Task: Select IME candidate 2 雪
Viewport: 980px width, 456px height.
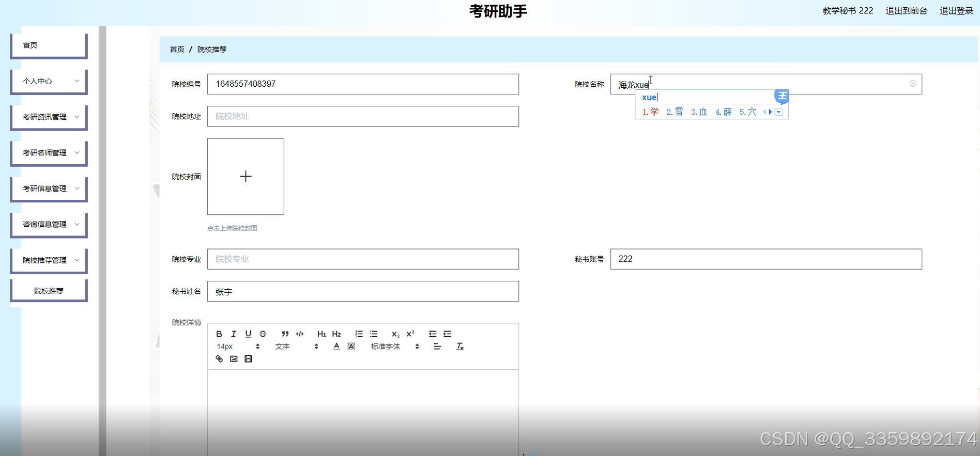Action: coord(675,112)
